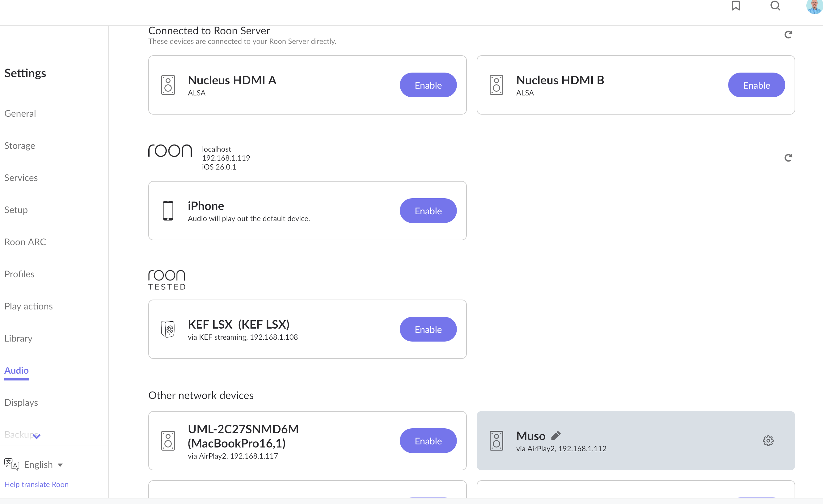The image size is (823, 504).
Task: Enable Nucleus HDMI A output
Action: coord(428,85)
